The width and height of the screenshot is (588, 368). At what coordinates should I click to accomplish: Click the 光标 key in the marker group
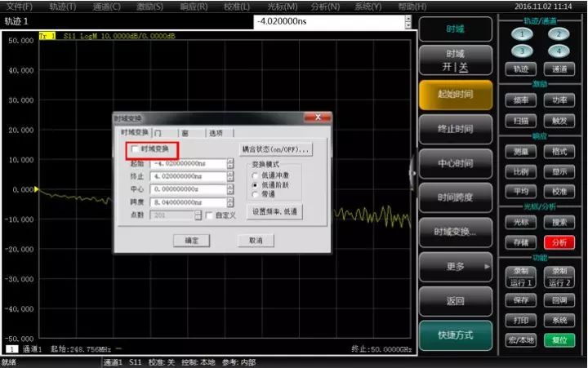[520, 223]
